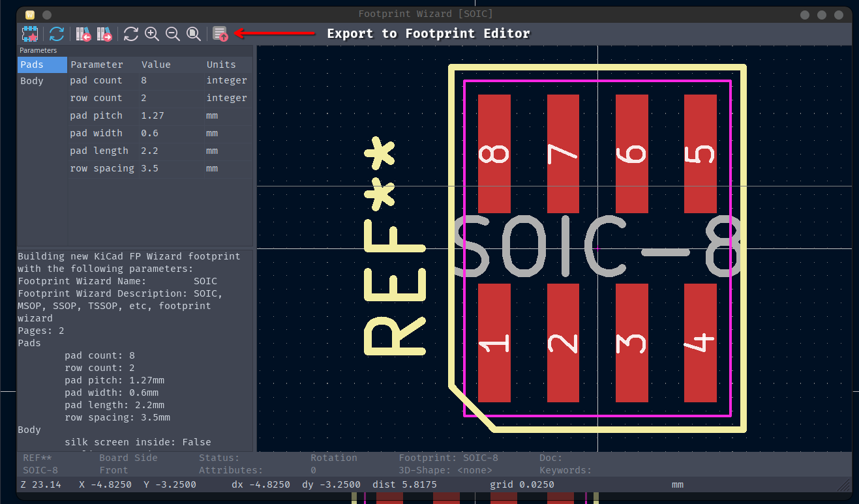Viewport: 859px width, 504px height.
Task: Click the yellow REF** text on canvas
Action: (x=395, y=246)
